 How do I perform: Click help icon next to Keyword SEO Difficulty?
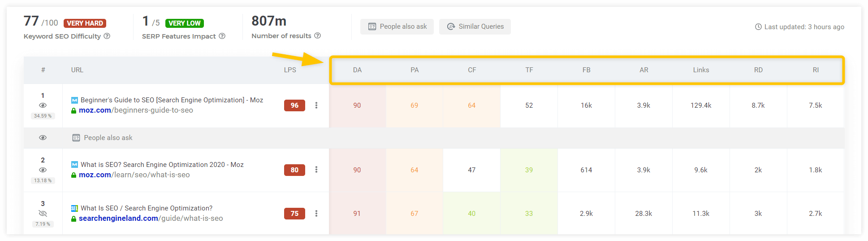107,36
